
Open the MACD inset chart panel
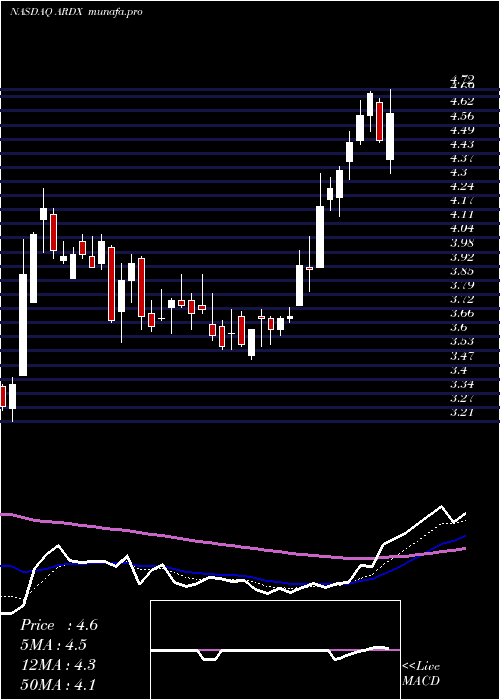(x=275, y=650)
